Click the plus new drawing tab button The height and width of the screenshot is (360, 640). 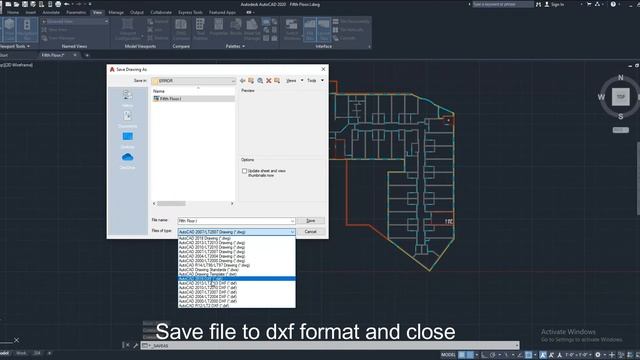[x=87, y=55]
